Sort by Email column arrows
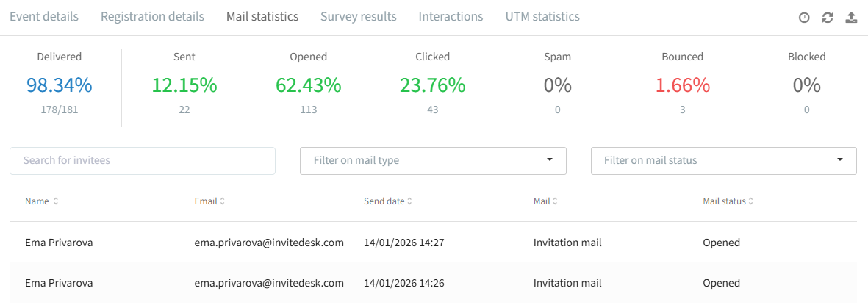 point(223,201)
